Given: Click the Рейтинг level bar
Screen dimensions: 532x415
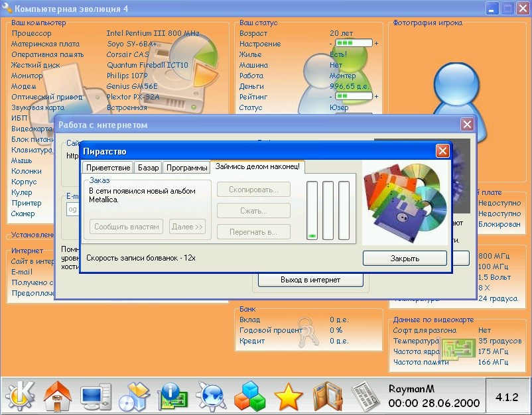Looking at the screenshot, I should (354, 97).
